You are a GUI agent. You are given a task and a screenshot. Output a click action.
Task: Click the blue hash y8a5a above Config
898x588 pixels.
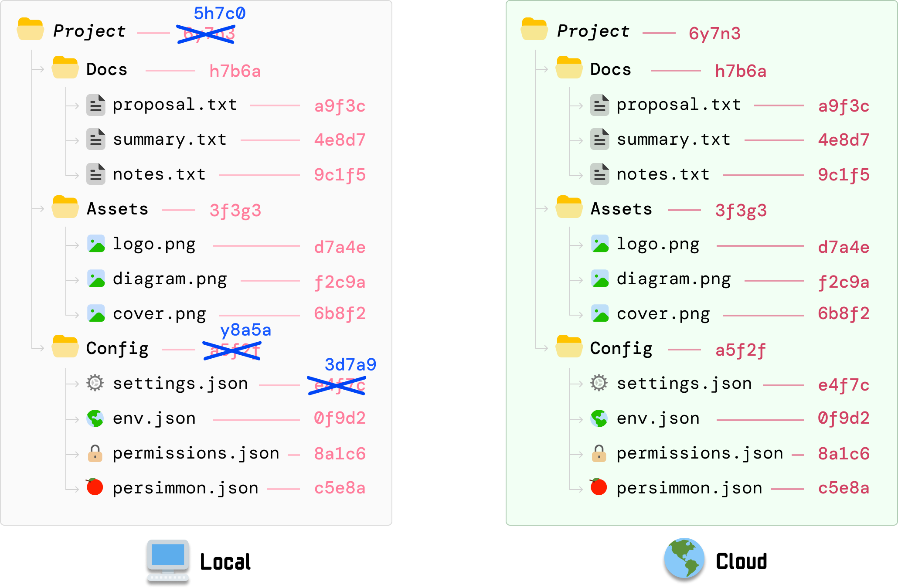[x=245, y=330]
